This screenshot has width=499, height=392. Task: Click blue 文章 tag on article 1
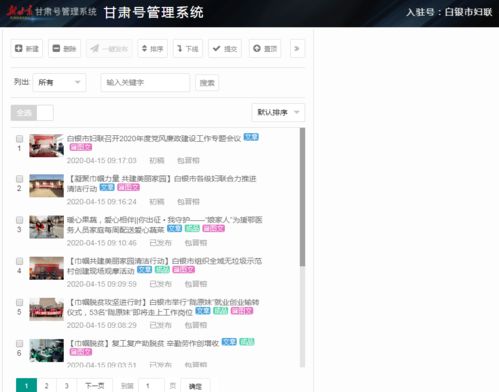click(251, 137)
